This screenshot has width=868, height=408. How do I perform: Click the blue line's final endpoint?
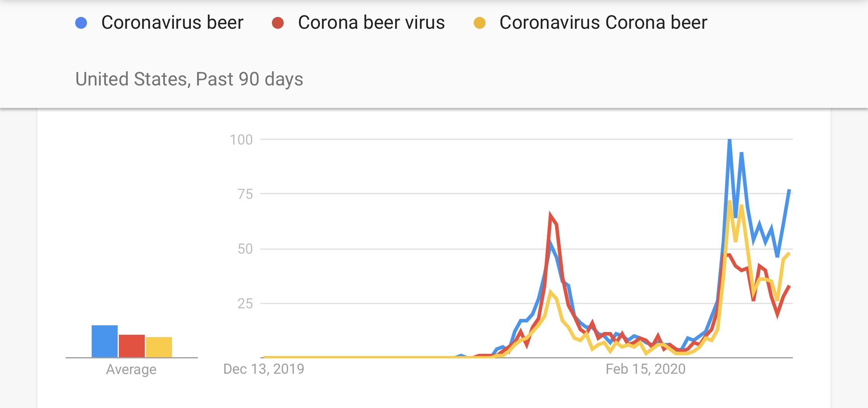[x=789, y=191]
